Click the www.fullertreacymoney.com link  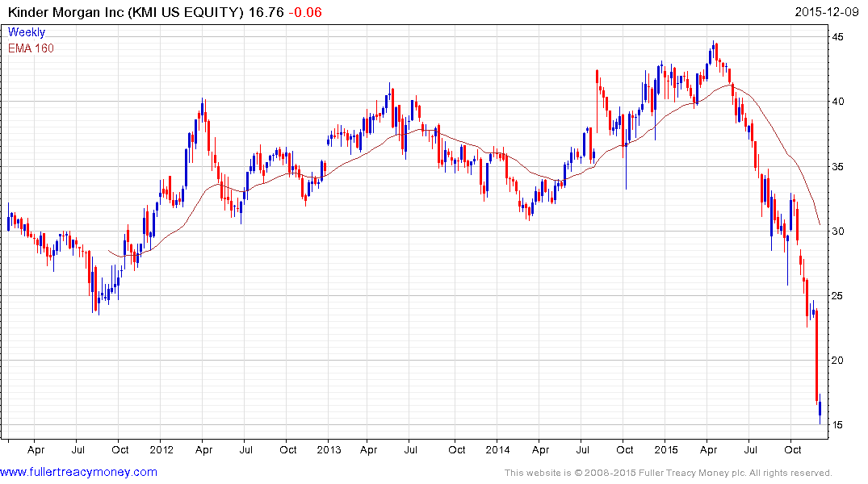pyautogui.click(x=78, y=472)
